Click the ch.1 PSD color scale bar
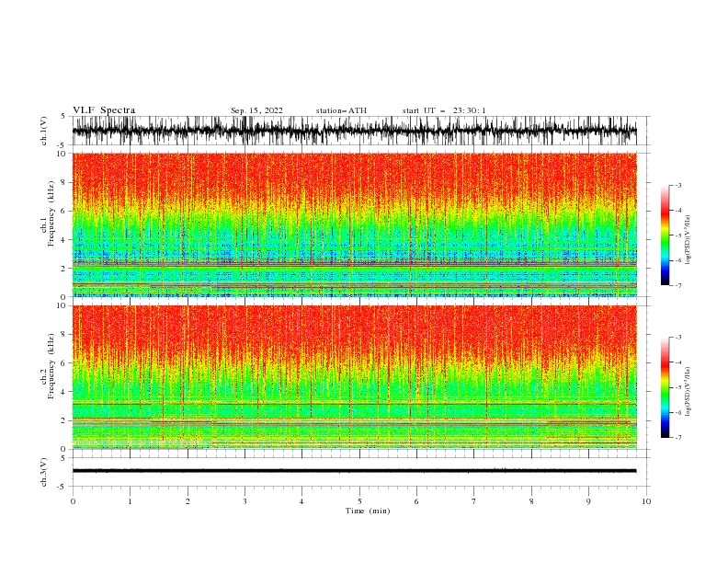This screenshot has height=563, width=728. (x=665, y=236)
